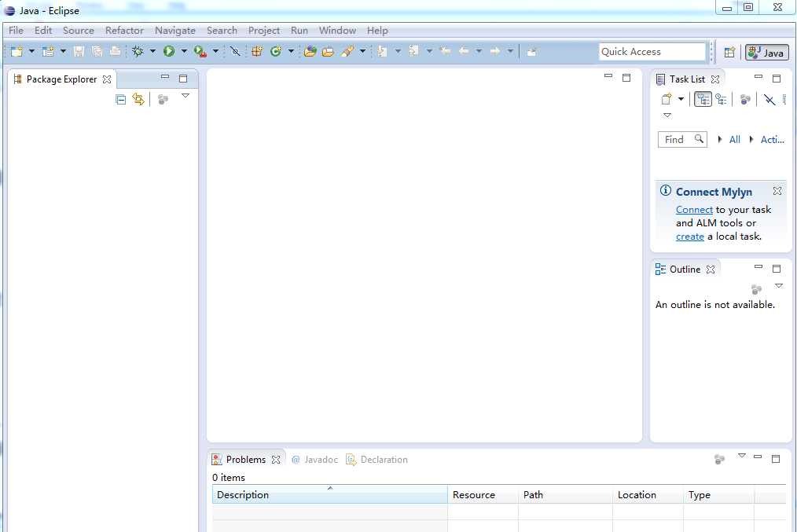Click the New Java Class icon
This screenshot has width=797, height=532.
(x=276, y=51)
